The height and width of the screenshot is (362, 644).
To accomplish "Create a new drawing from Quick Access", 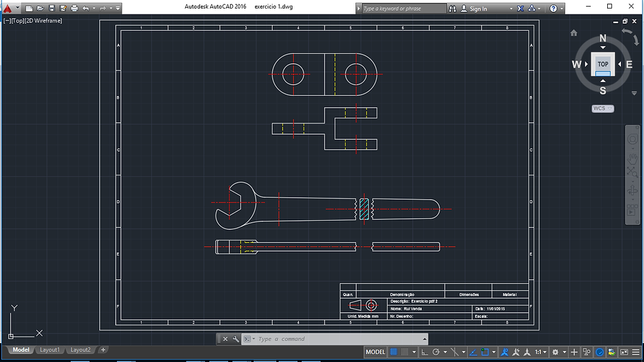I will tap(29, 8).
